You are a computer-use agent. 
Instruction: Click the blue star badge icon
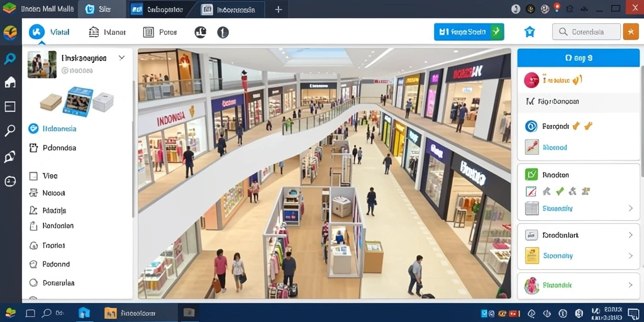[x=530, y=31]
